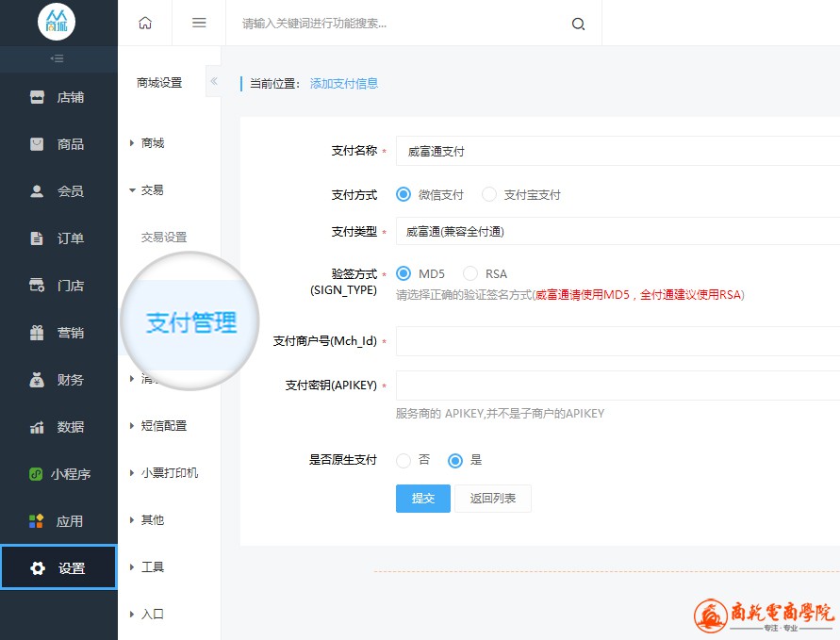
Task: Click the 添加支付信息 breadcrumb link
Action: click(344, 84)
